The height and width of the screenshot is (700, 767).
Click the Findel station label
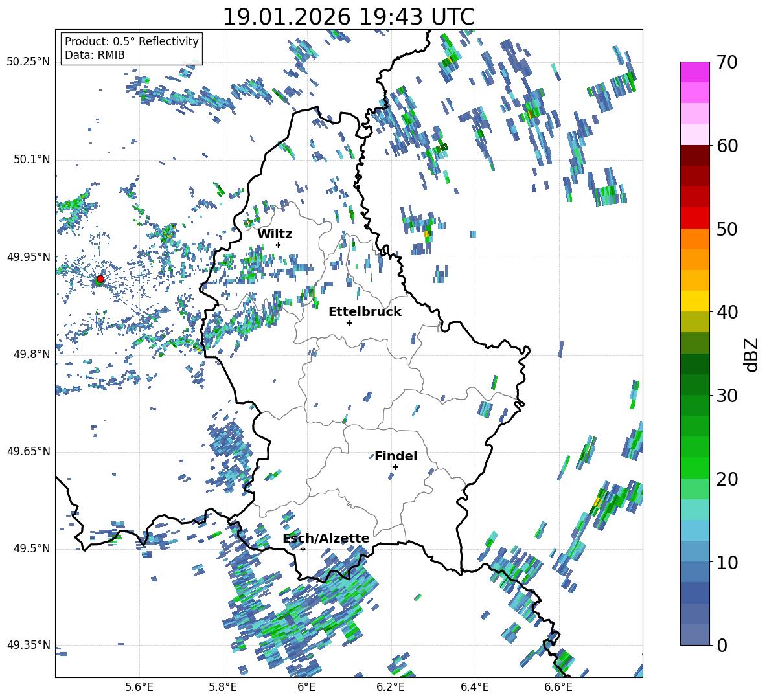click(x=396, y=456)
